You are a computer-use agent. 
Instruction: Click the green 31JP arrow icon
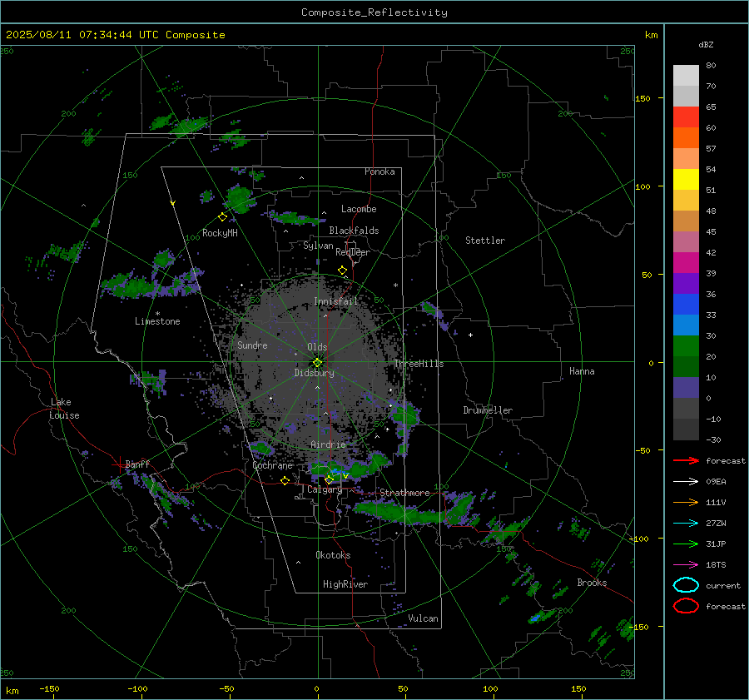pyautogui.click(x=686, y=544)
